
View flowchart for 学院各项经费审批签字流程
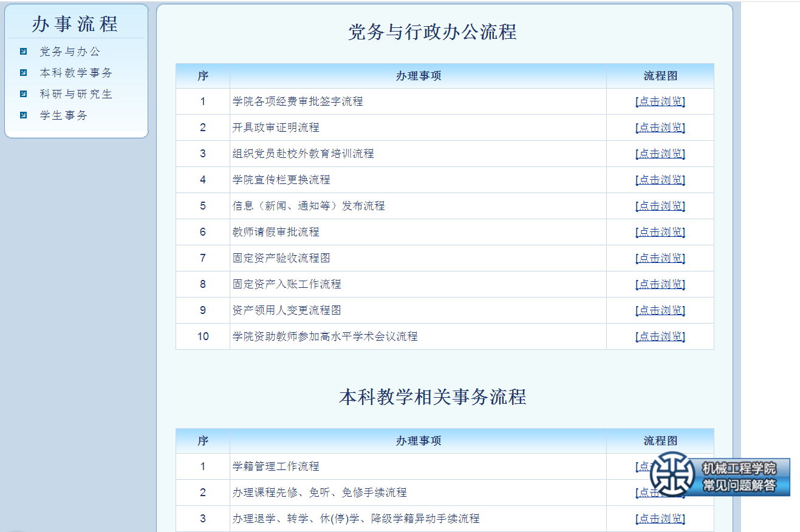pos(660,101)
